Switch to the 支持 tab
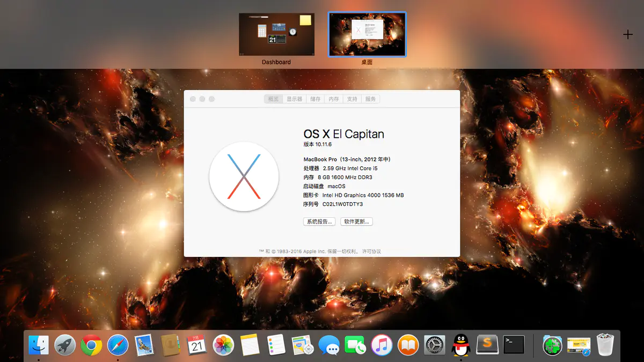 click(352, 99)
